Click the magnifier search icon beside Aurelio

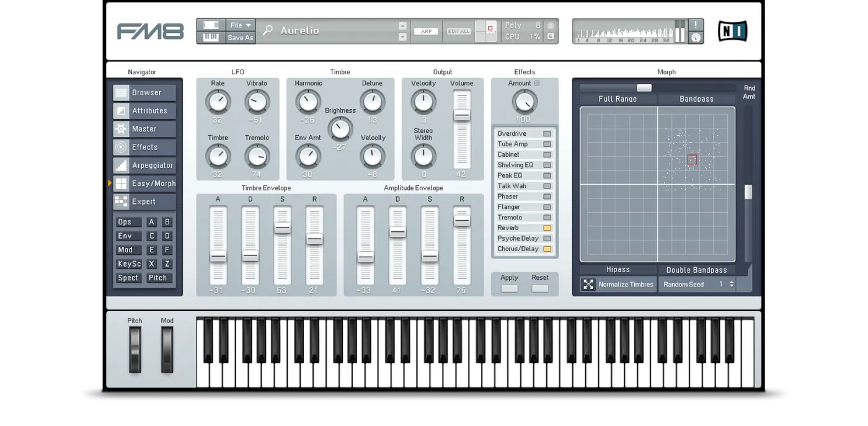click(267, 30)
